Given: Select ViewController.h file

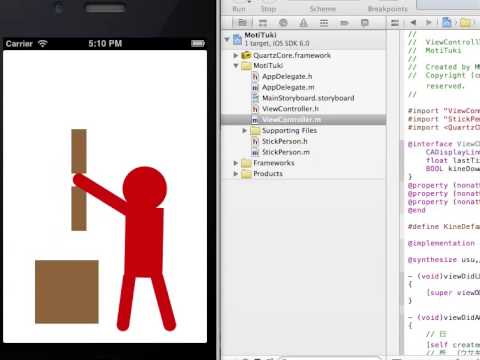Looking at the screenshot, I should coord(290,109).
